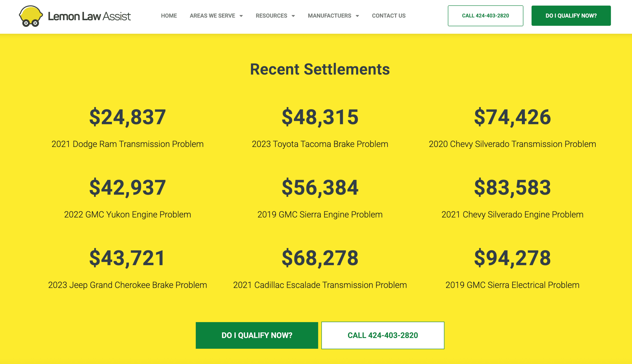Expand the Resources dropdown arrow
Screen dimensions: 632x364
coord(293,16)
